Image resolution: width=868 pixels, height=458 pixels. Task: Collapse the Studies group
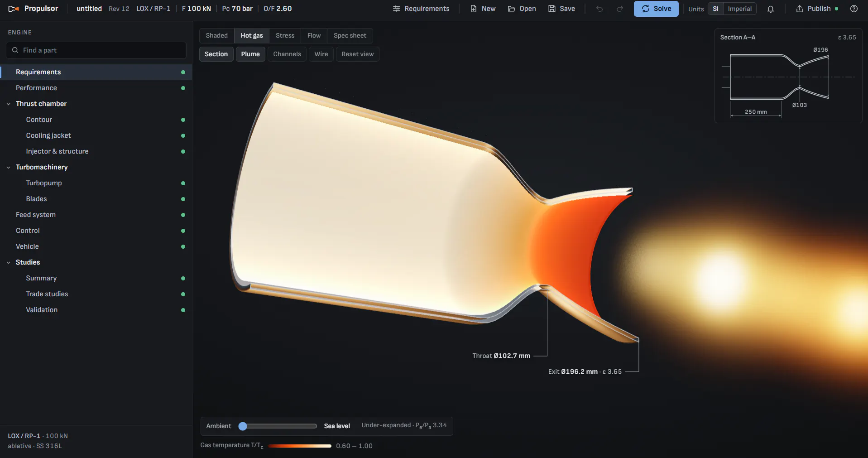click(x=9, y=262)
